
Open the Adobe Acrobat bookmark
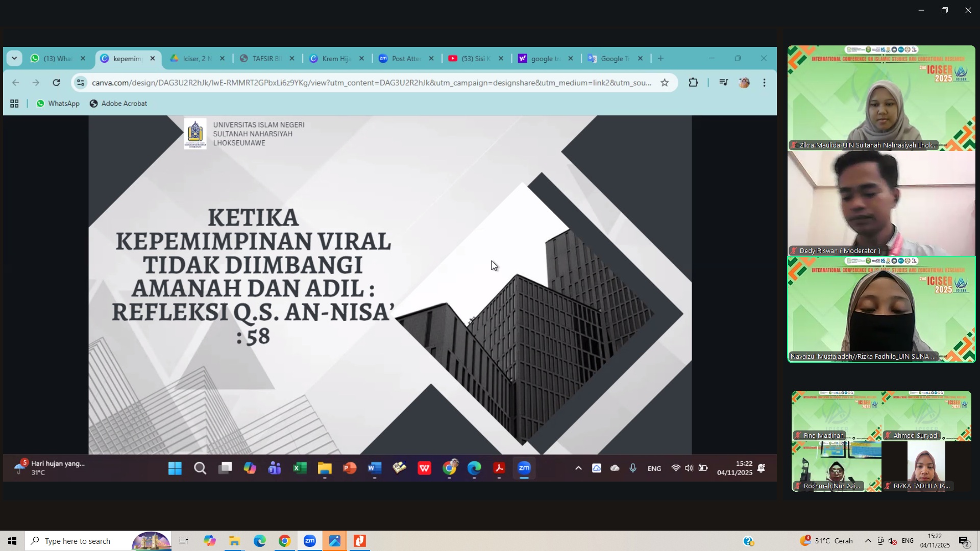point(118,104)
